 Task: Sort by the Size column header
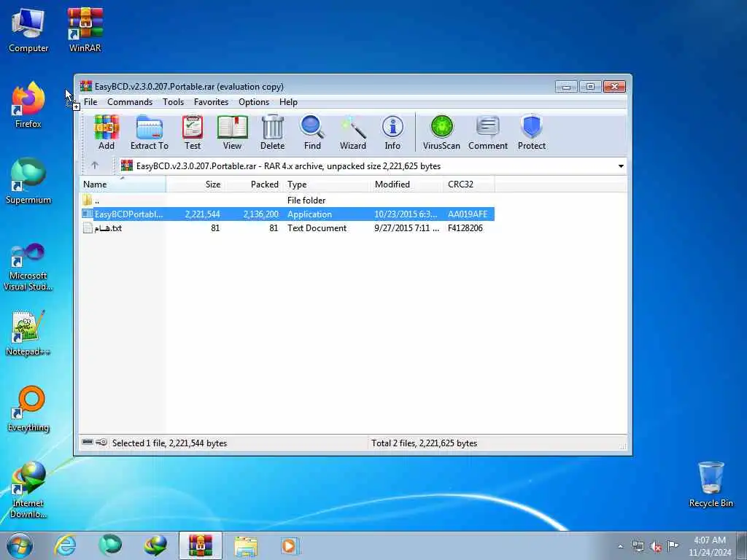(x=196, y=184)
